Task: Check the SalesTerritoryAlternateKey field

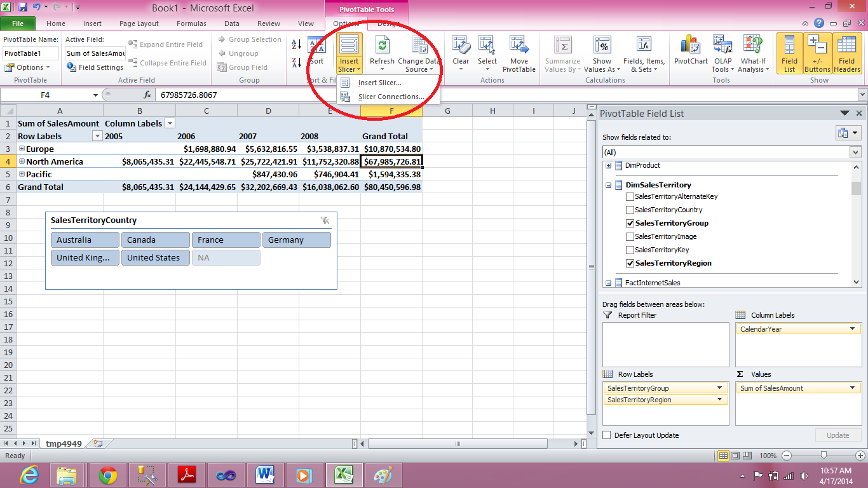Action: pyautogui.click(x=630, y=196)
